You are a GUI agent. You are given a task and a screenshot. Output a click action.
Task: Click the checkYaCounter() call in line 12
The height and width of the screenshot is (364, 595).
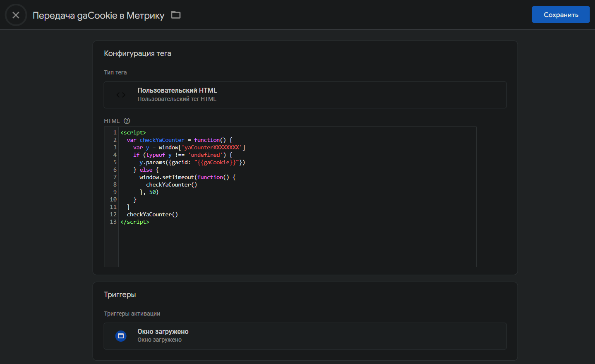[152, 214]
